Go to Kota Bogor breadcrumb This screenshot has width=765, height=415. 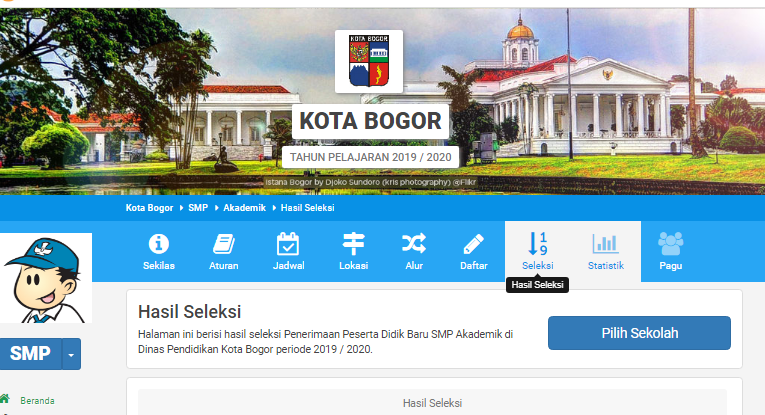tap(149, 208)
